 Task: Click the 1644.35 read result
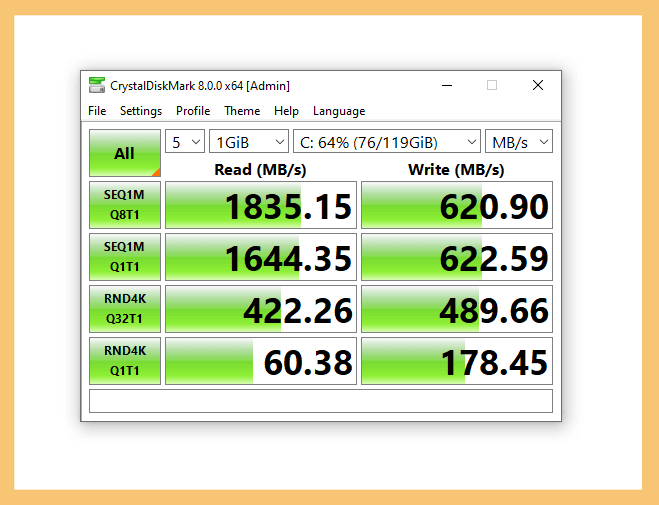click(x=261, y=257)
